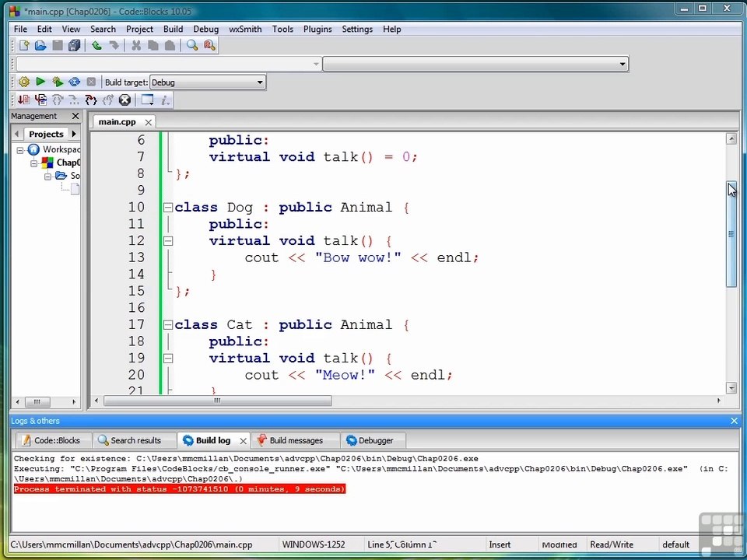The height and width of the screenshot is (560, 747).
Task: Click the Rebuild icon with blue arrows
Action: pyautogui.click(x=75, y=82)
